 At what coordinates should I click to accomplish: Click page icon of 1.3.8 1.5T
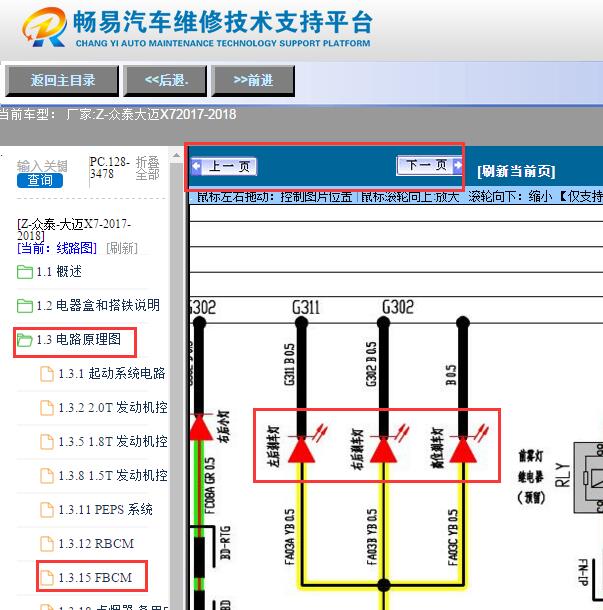47,476
